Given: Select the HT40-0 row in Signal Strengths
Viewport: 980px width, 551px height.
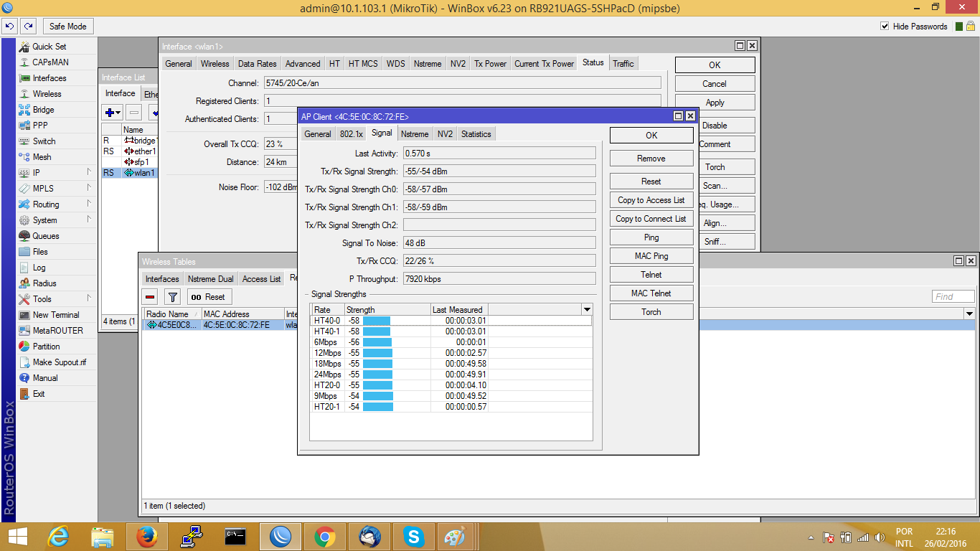Looking at the screenshot, I should (451, 321).
